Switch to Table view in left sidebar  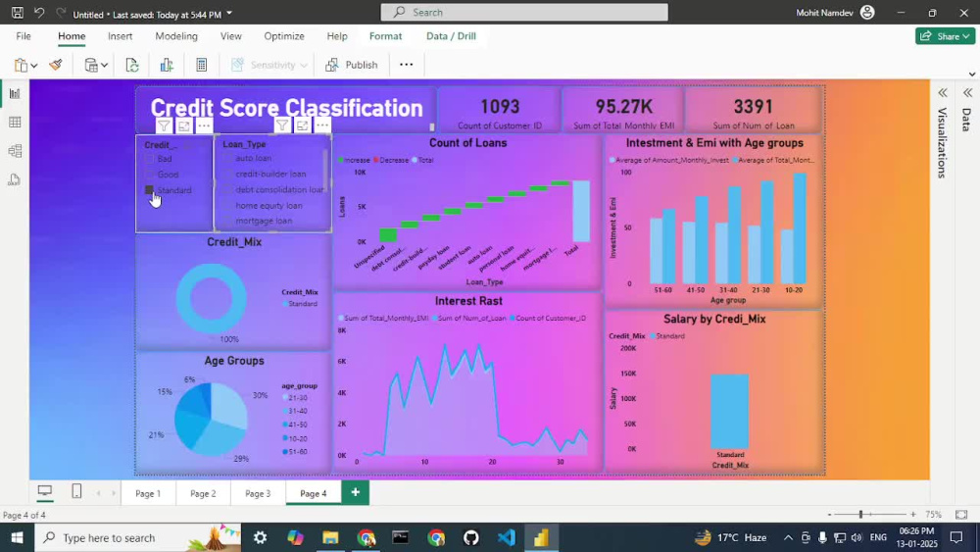(x=15, y=123)
